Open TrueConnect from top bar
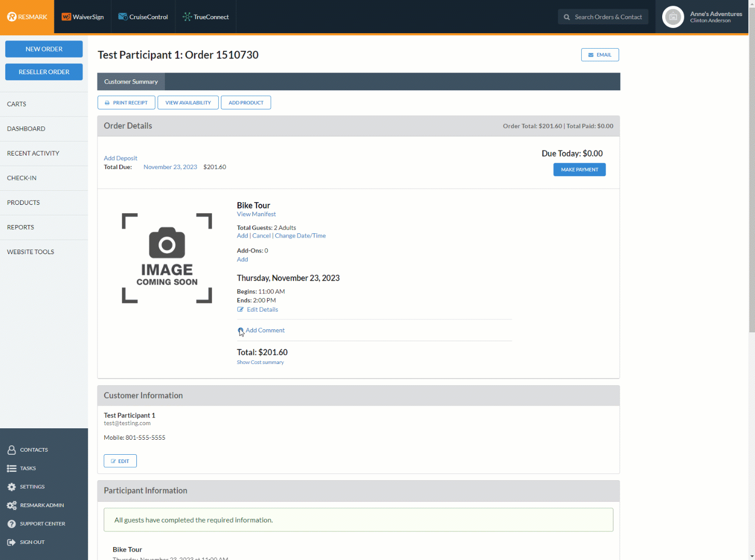 [205, 17]
